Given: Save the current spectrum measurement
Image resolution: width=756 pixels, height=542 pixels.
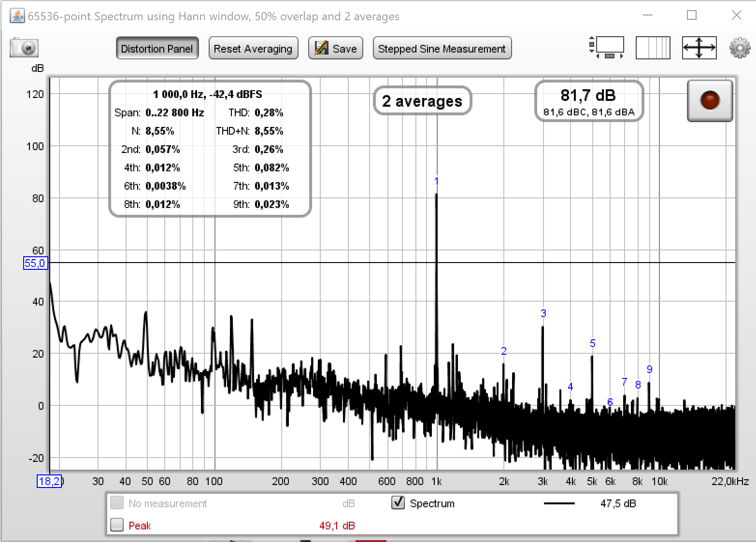Looking at the screenshot, I should click(336, 49).
